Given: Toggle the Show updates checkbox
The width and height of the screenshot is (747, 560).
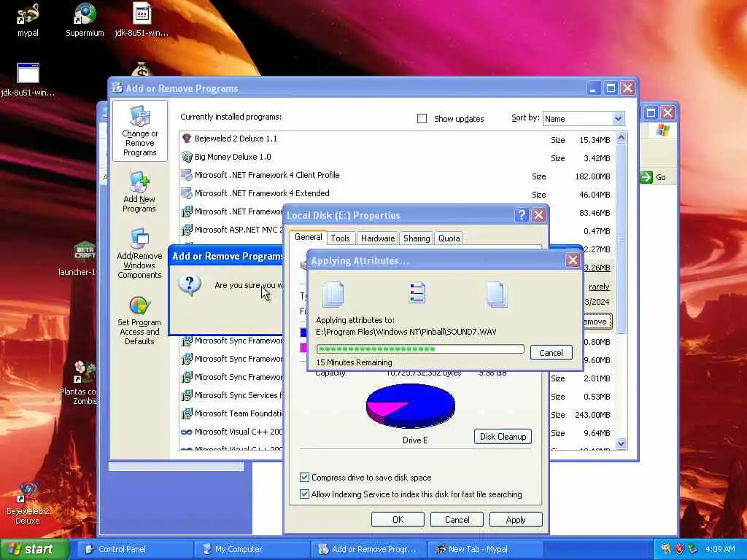Looking at the screenshot, I should click(x=422, y=119).
